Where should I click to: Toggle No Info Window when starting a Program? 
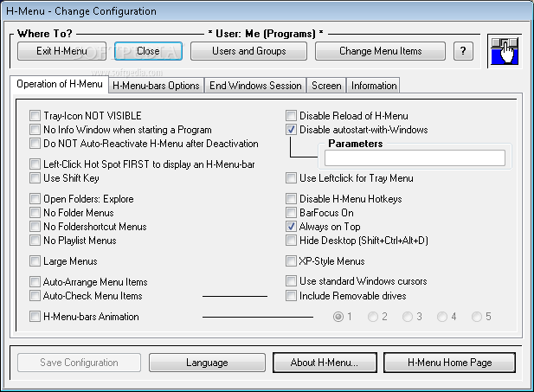[120, 130]
